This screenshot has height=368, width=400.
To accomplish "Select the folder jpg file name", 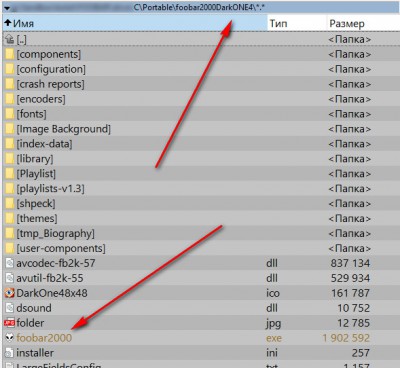I will (x=30, y=323).
